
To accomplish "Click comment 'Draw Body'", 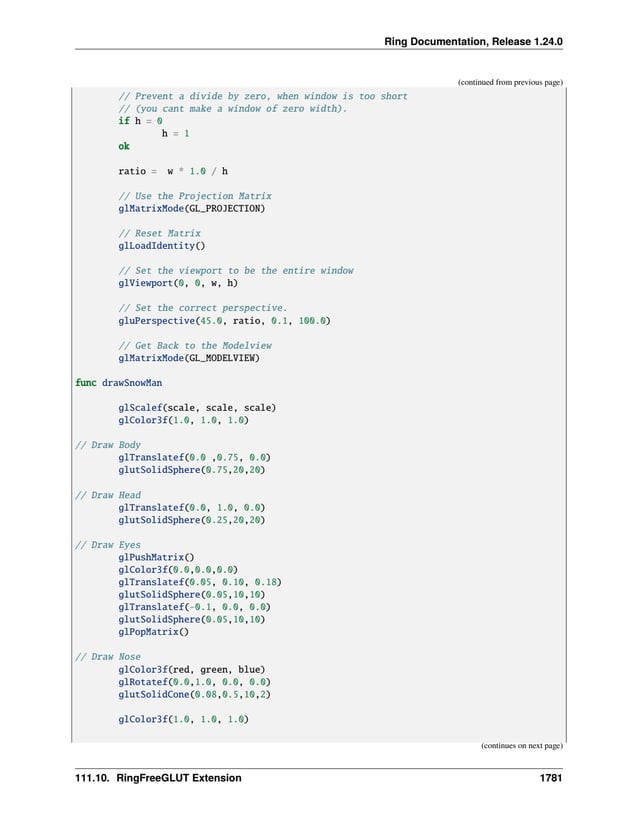I will (108, 445).
